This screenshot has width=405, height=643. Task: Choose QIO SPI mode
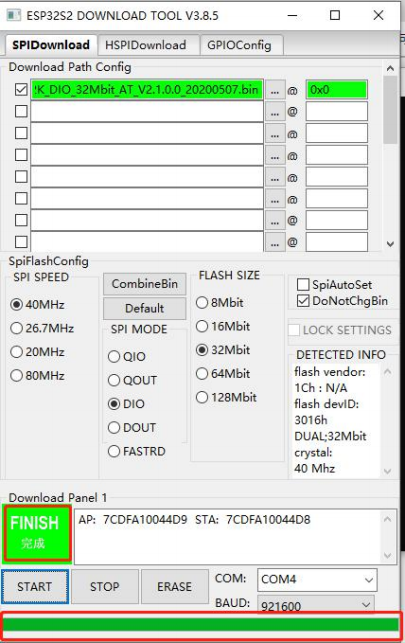pyautogui.click(x=114, y=356)
